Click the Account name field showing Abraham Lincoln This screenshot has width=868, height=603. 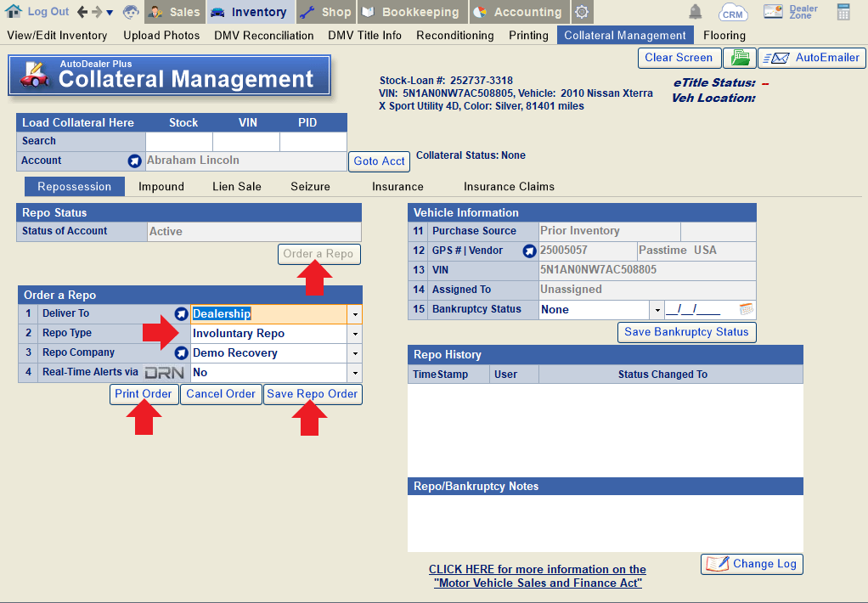click(x=246, y=161)
